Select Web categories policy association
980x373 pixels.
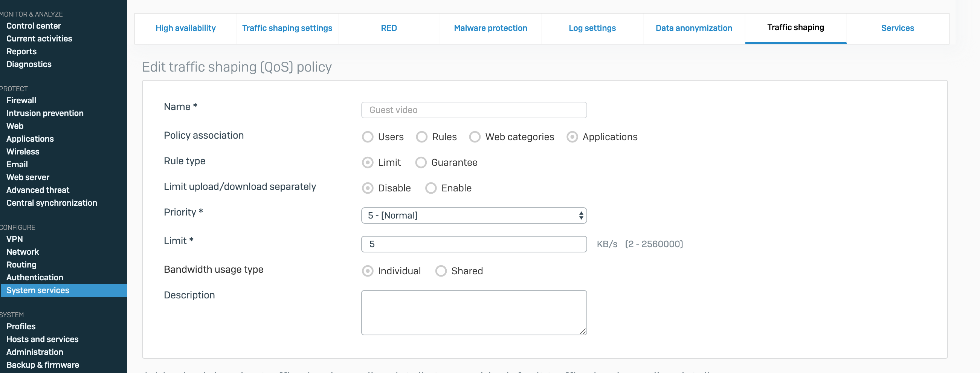tap(475, 137)
